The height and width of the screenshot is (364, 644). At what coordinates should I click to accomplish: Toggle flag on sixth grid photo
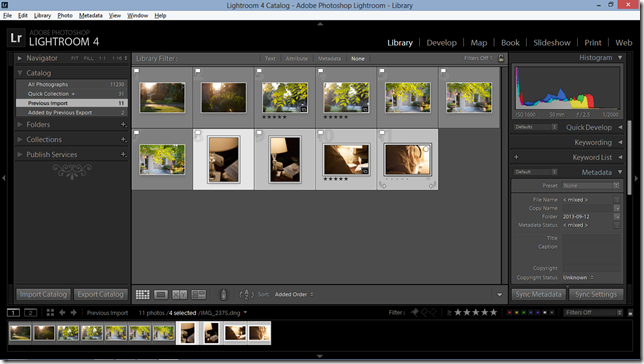[443, 71]
